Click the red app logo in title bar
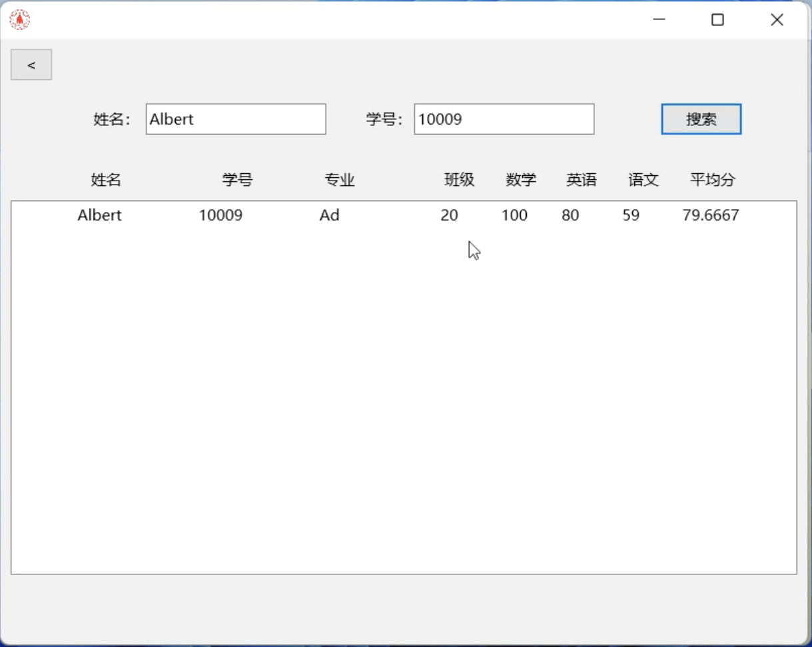Screen dimensions: 812x647 tap(20, 20)
